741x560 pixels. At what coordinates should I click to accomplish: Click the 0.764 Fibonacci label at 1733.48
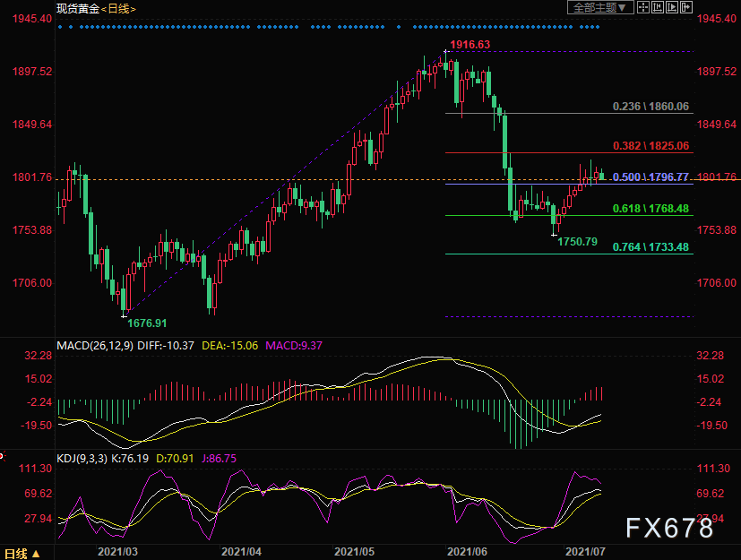(651, 247)
